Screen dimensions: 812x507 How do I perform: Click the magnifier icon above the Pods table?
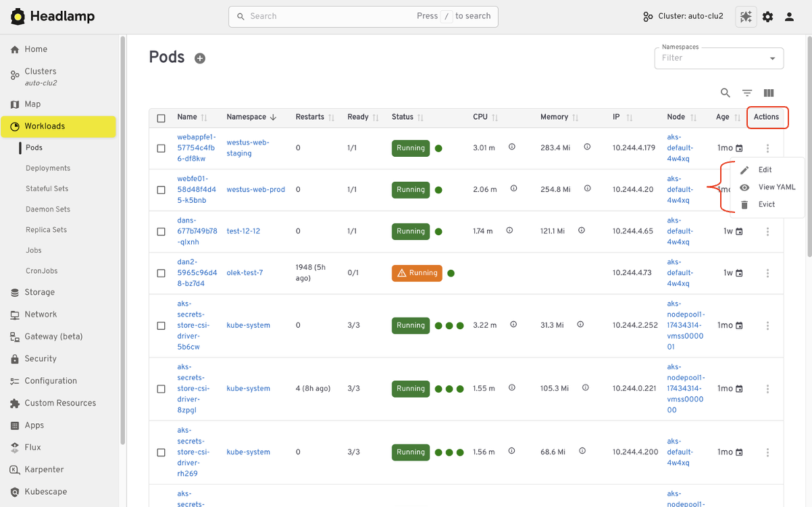click(x=725, y=93)
